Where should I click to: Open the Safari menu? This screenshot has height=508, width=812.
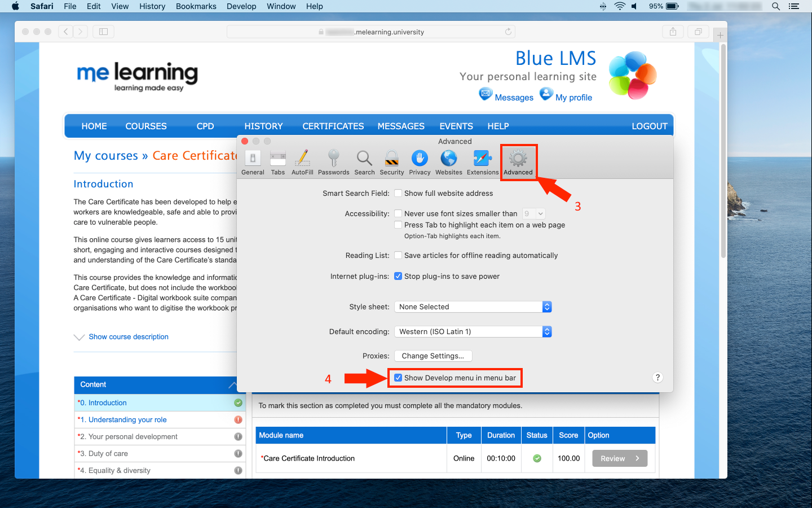(x=42, y=6)
